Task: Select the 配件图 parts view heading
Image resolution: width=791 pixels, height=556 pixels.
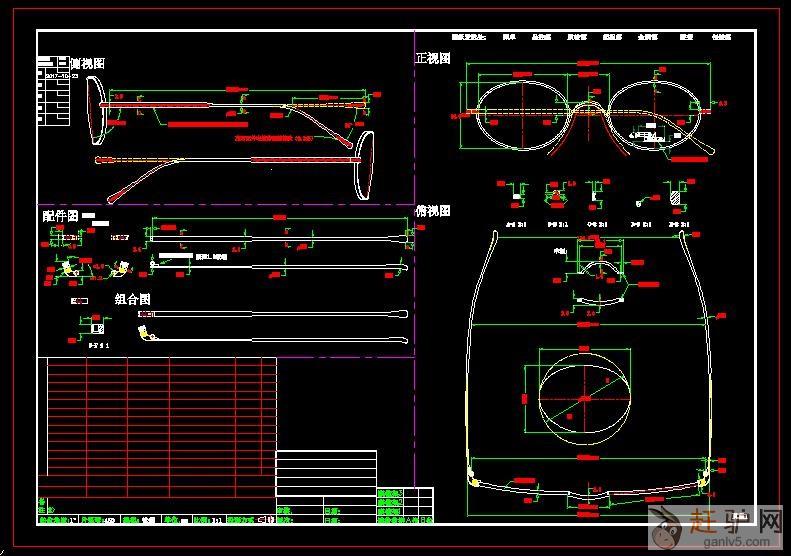Action: click(x=60, y=216)
